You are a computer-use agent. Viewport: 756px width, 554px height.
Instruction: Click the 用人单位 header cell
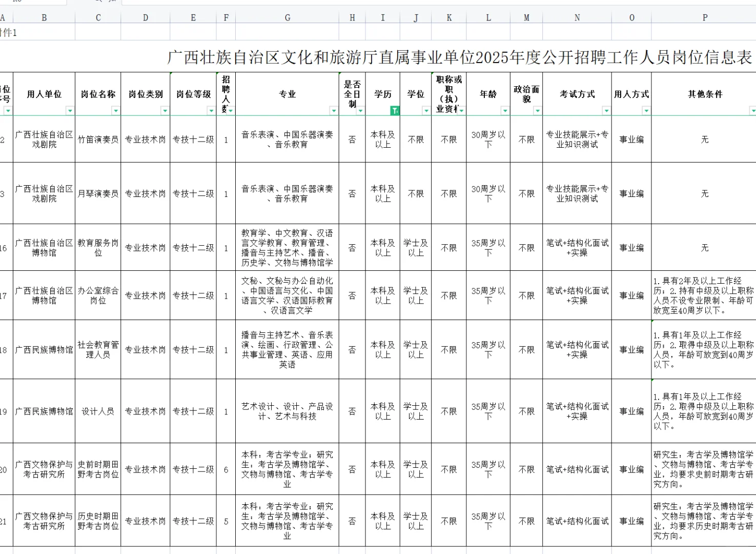[x=44, y=94]
